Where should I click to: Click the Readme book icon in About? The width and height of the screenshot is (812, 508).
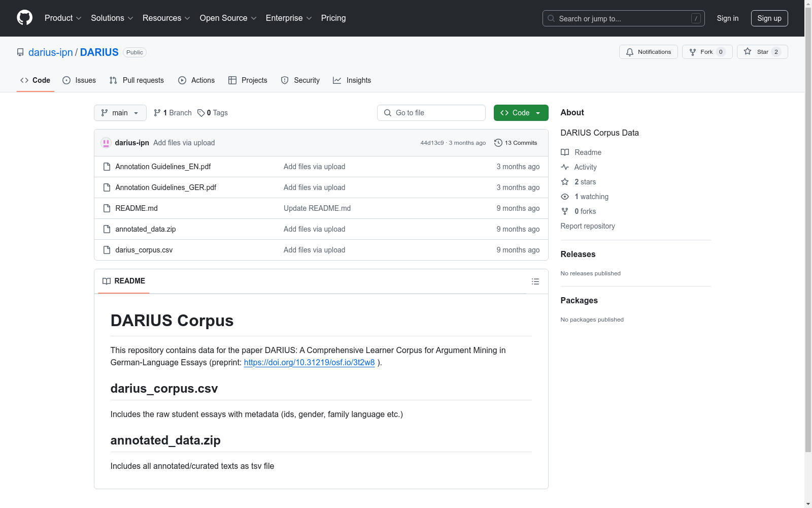coord(565,152)
